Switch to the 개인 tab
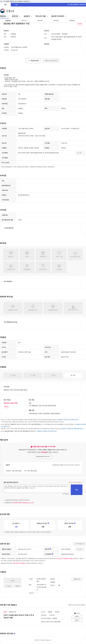This screenshot has height=644, width=86. pos(5,5)
